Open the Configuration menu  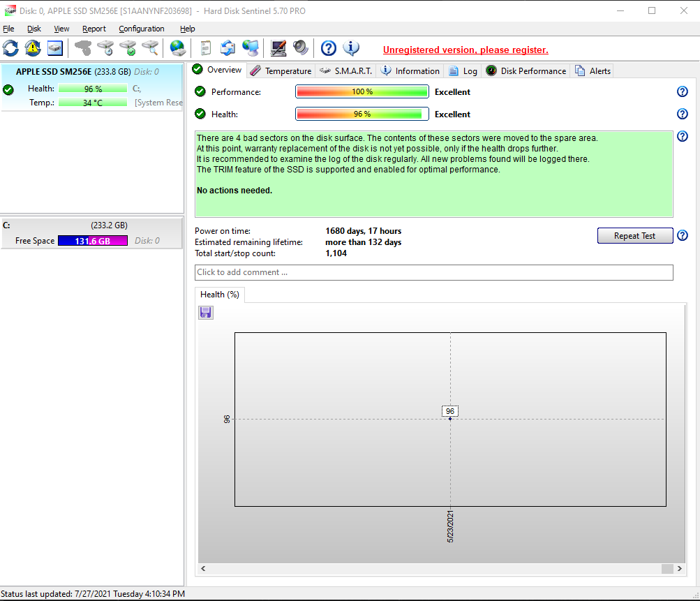pyautogui.click(x=141, y=29)
